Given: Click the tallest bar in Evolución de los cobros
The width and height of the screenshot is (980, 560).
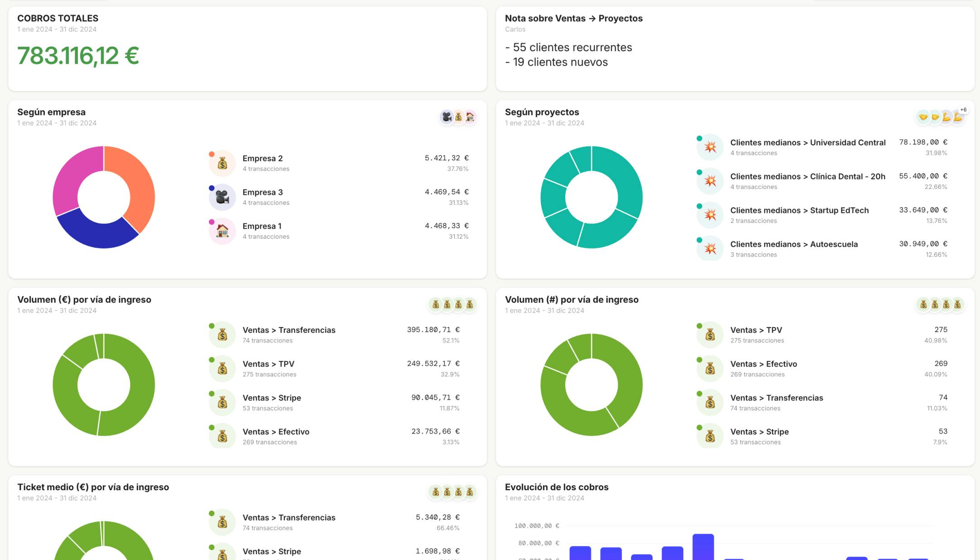Looking at the screenshot, I should (703, 546).
